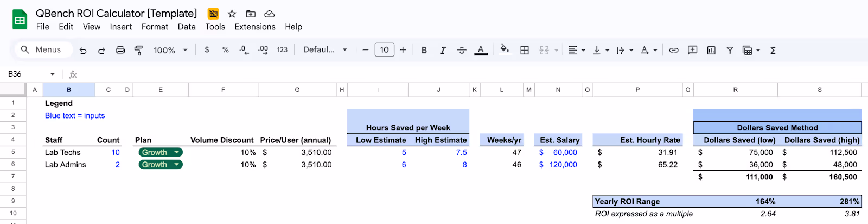Open the Tools menu
Screen dimensions: 868x224
point(215,27)
